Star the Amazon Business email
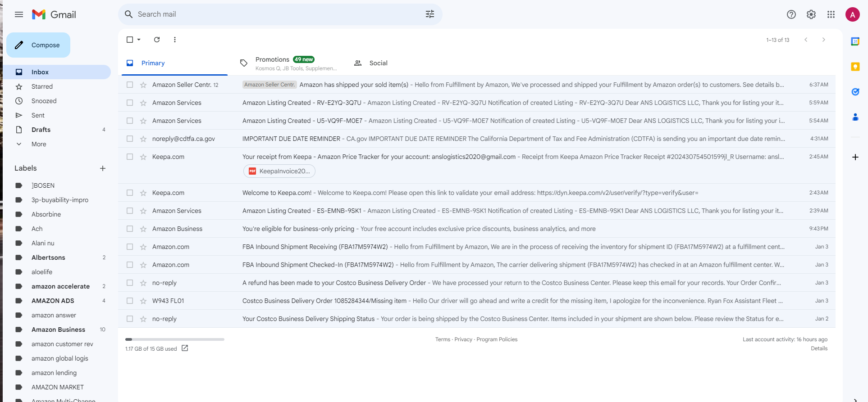868x402 pixels. (x=143, y=229)
